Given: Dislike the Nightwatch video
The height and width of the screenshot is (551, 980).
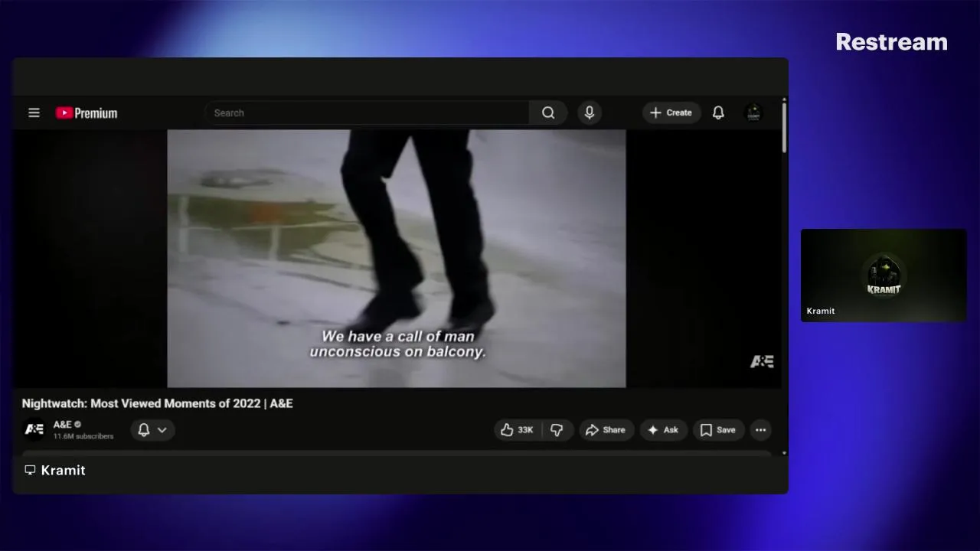Looking at the screenshot, I should [x=557, y=430].
